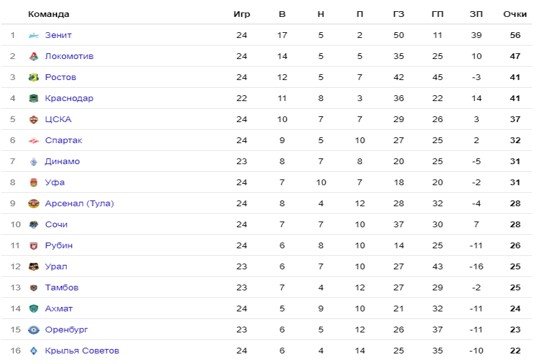
Task: Click the Уфа club emblem icon
Action: [33, 183]
